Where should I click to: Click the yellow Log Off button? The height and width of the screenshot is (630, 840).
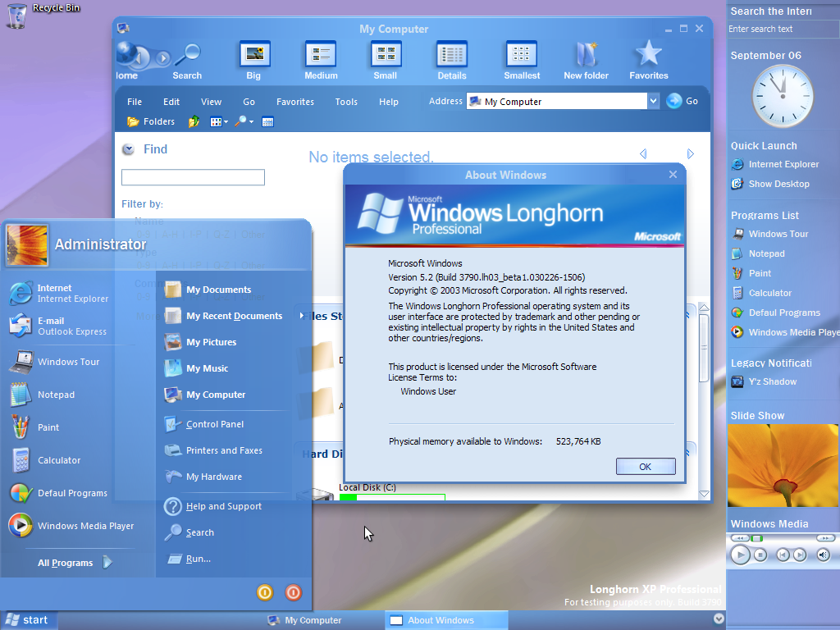point(265,592)
